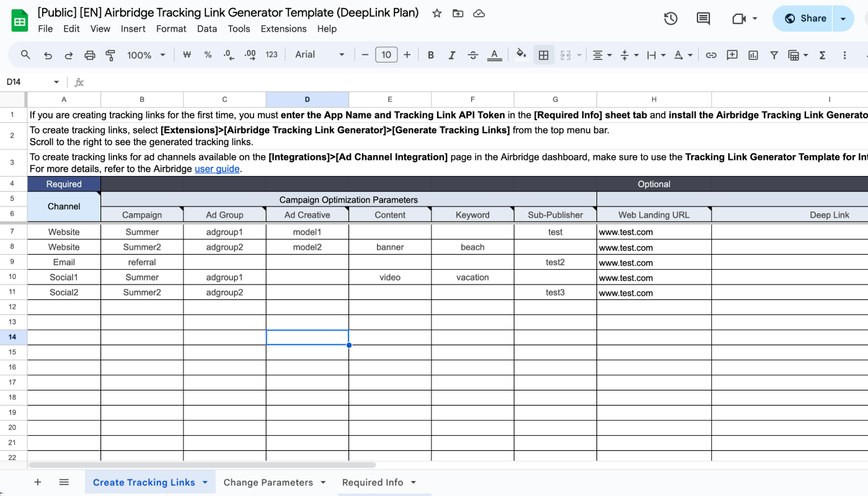This screenshot has width=868, height=496.
Task: Open the comments panel icon
Action: 703,19
